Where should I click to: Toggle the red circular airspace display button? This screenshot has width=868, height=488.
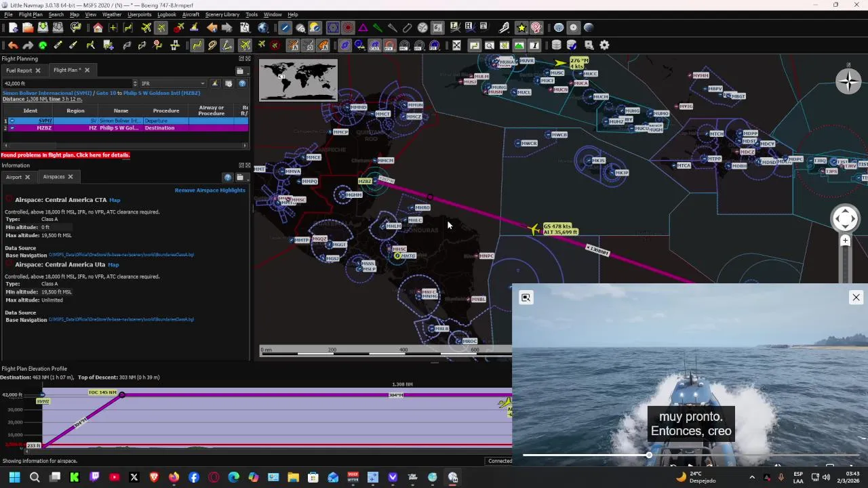pyautogui.click(x=348, y=28)
